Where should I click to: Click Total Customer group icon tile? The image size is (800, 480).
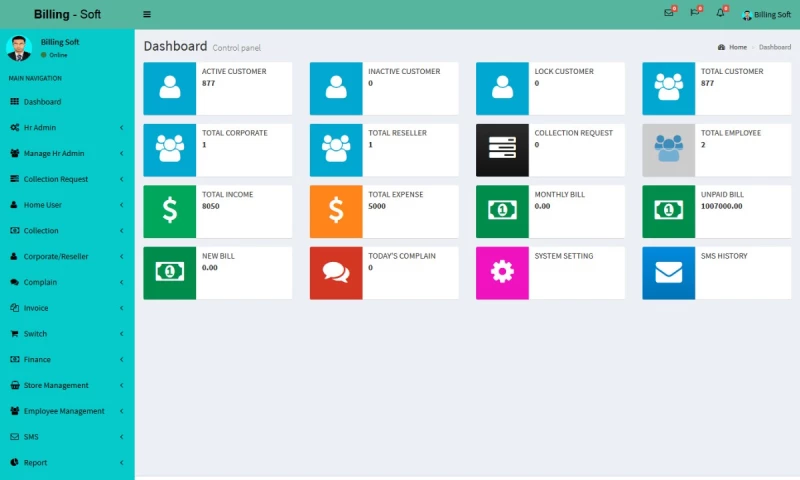tap(668, 88)
